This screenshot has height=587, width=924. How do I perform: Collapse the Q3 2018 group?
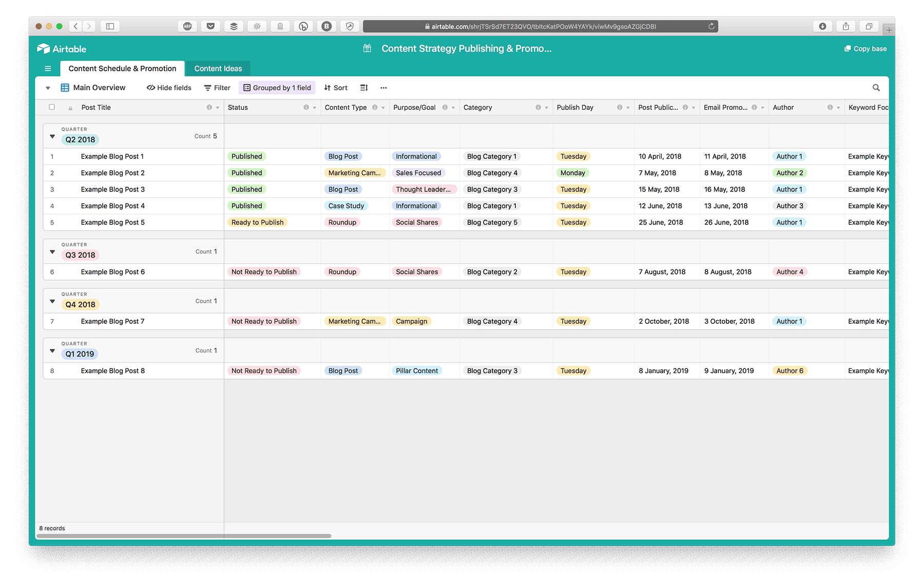(52, 251)
